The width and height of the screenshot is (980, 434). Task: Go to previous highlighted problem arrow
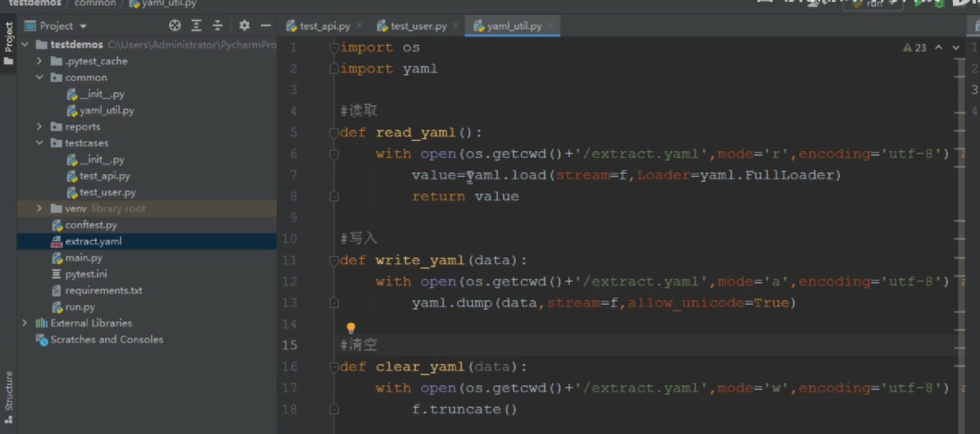tap(939, 47)
